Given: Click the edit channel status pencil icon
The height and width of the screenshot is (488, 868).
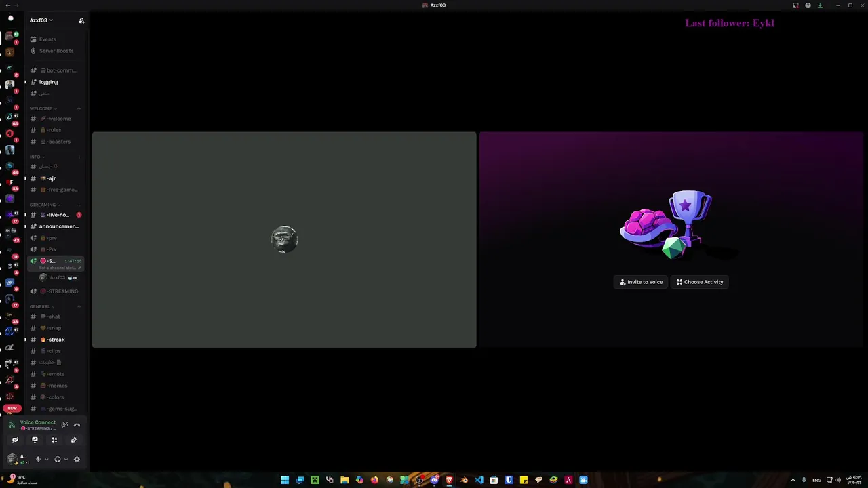Looking at the screenshot, I should (x=80, y=268).
